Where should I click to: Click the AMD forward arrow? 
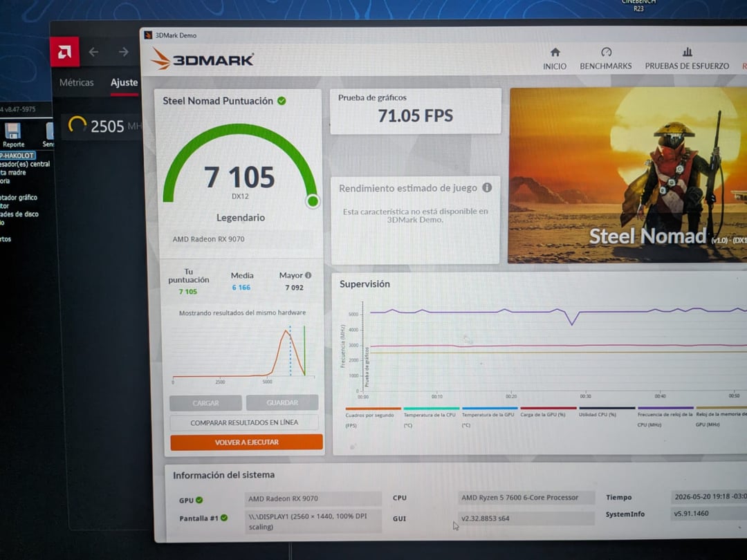tap(124, 52)
